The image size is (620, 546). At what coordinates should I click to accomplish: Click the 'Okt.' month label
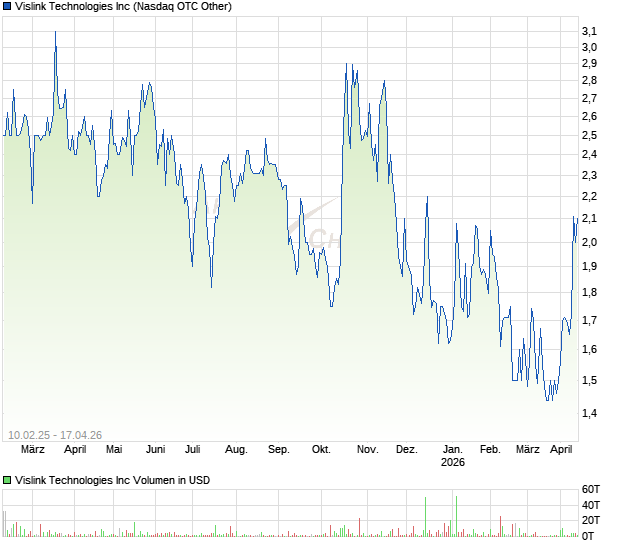[321, 450]
